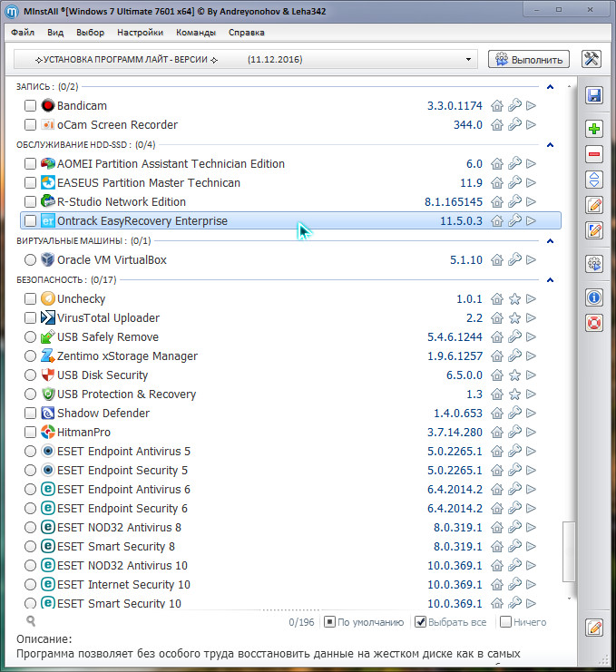Click the gear with arrow sidebar icon

pos(594,264)
